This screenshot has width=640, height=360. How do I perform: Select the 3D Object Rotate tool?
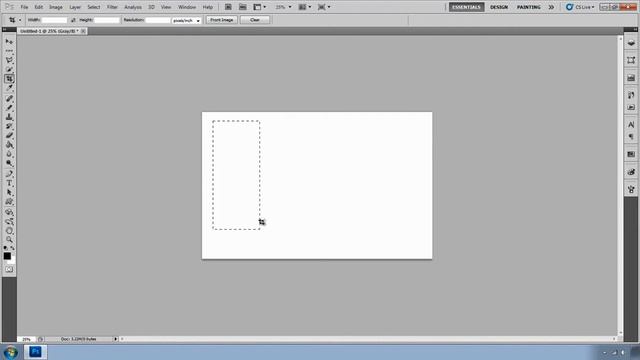coord(9,212)
